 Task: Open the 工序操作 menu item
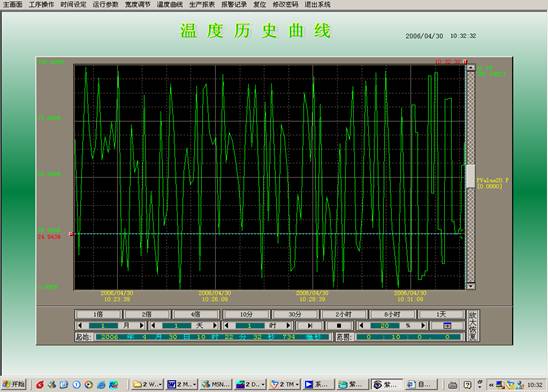pos(42,5)
